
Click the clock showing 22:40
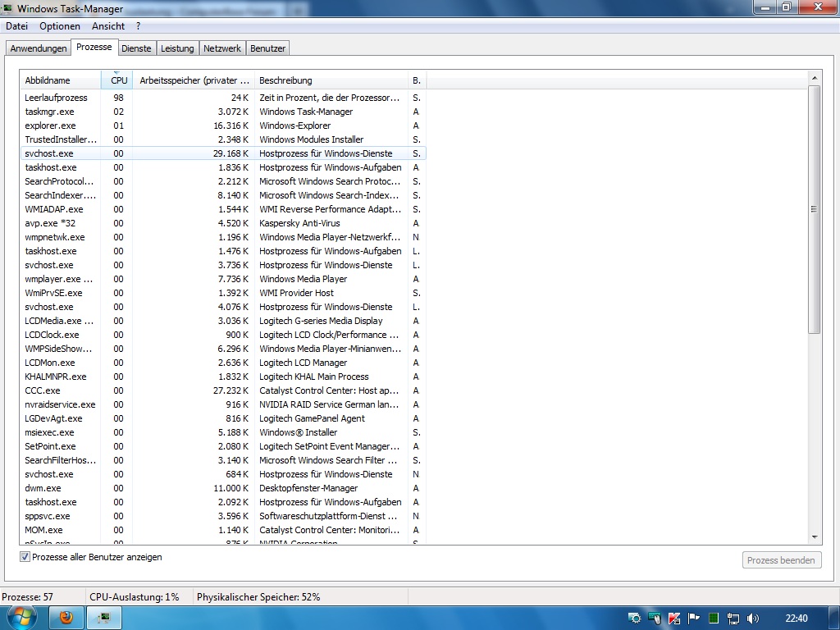coord(796,619)
